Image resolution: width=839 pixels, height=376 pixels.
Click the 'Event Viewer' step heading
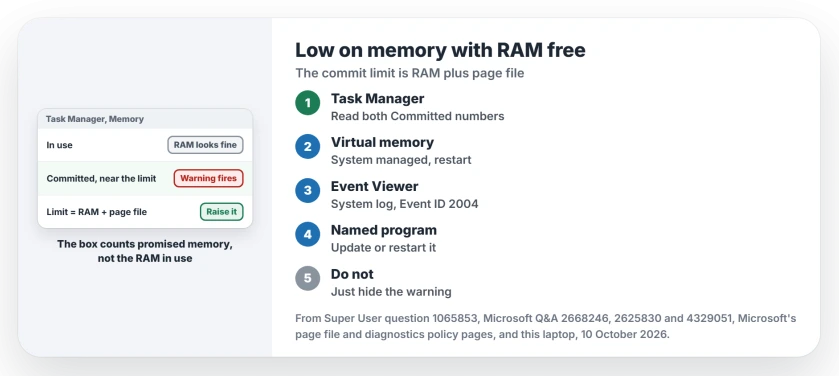tap(375, 186)
